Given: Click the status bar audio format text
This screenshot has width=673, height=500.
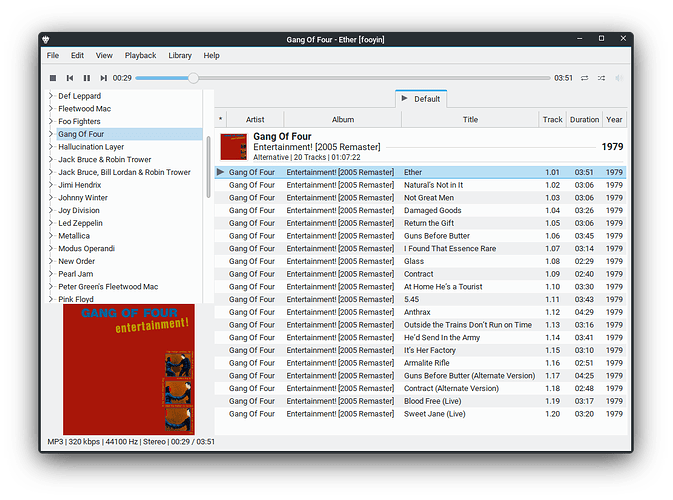Looking at the screenshot, I should pos(131,442).
